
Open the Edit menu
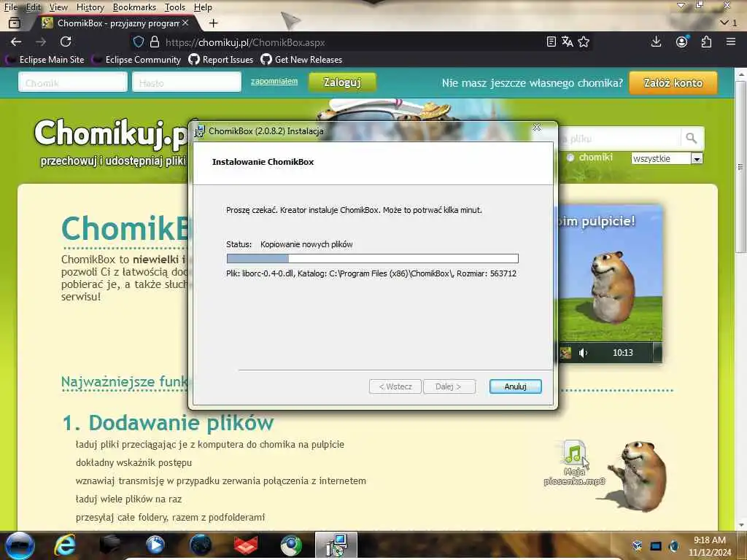[x=34, y=7]
